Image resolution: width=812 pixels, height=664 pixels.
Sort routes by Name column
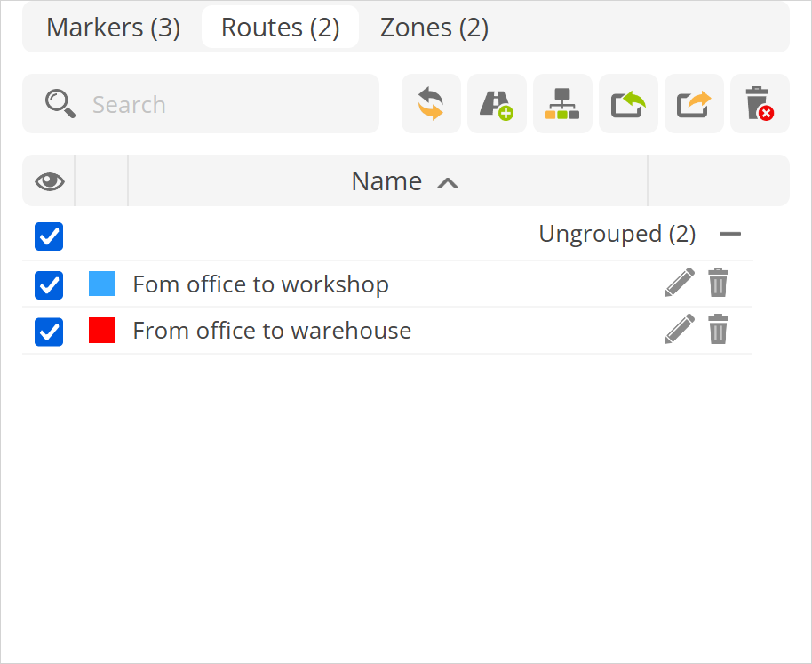387,181
